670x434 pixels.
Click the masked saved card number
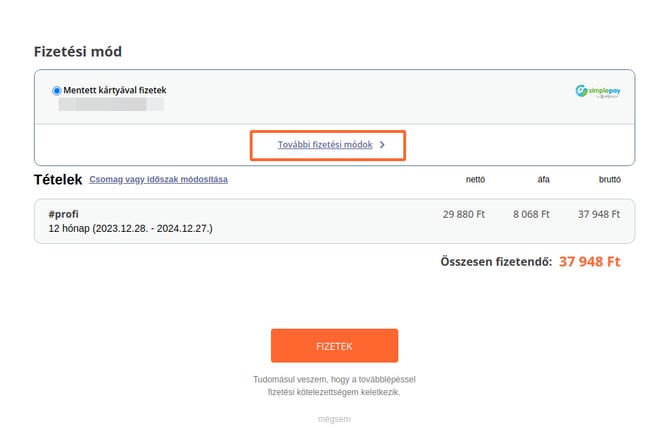(111, 104)
